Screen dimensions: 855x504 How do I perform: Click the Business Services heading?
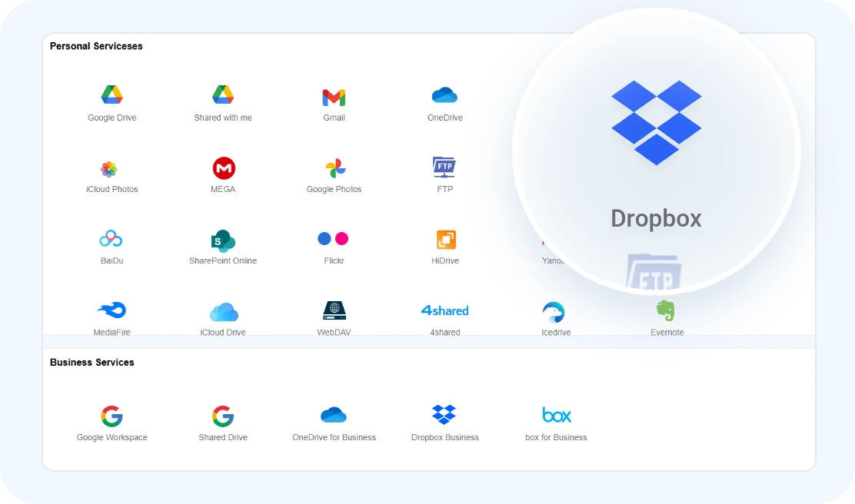91,363
